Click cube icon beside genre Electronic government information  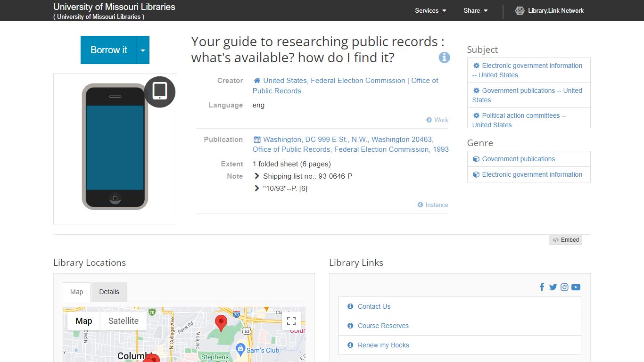point(476,174)
